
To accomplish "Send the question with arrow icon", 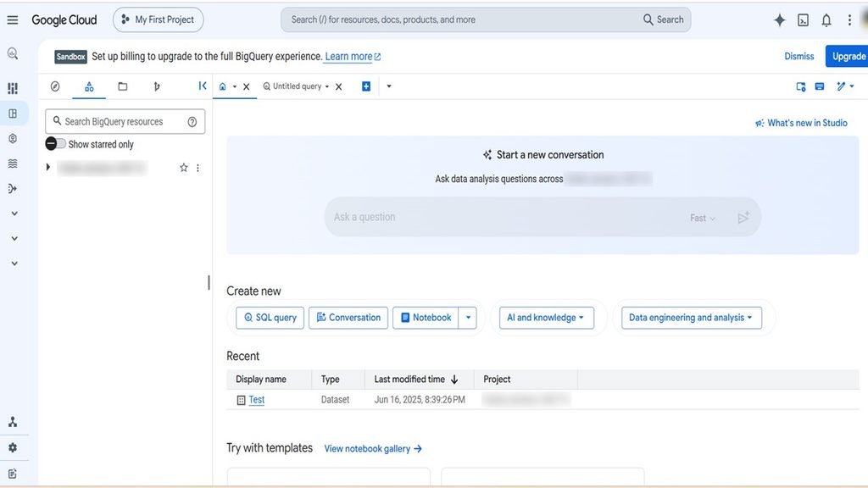I will 743,218.
